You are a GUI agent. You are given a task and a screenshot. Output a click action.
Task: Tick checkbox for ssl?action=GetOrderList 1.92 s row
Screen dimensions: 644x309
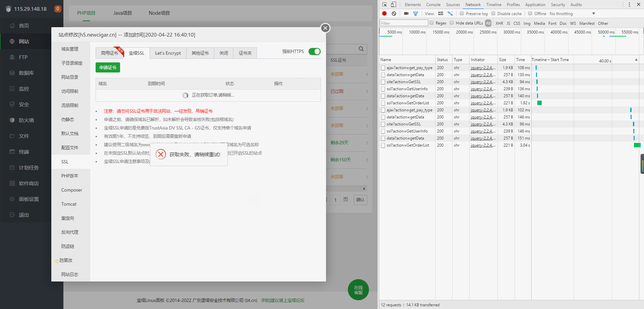[x=383, y=103]
